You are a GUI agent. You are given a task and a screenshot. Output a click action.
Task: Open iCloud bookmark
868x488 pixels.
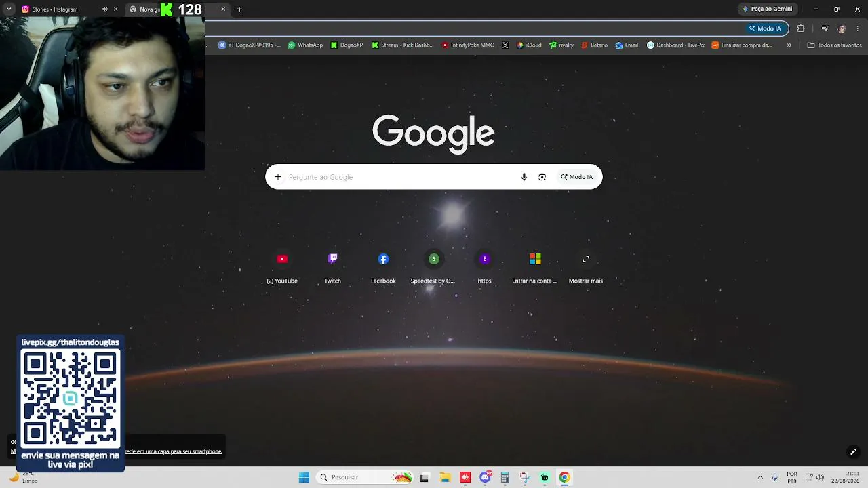pyautogui.click(x=529, y=45)
